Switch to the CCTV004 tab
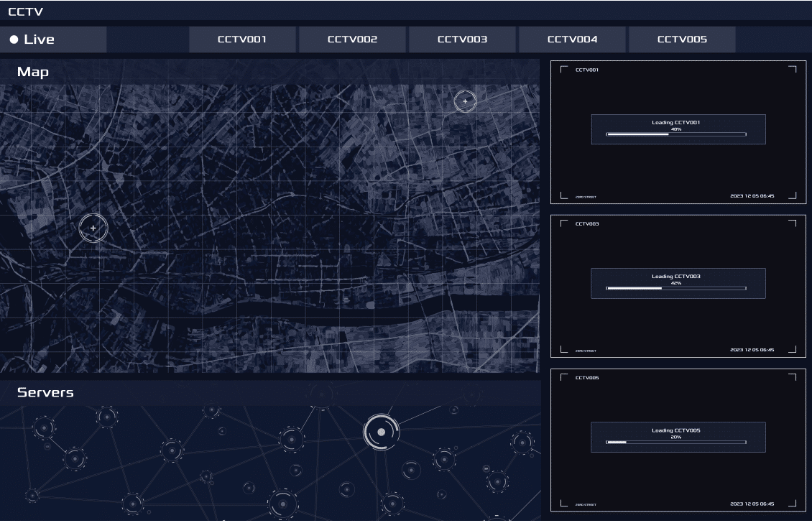 click(572, 40)
